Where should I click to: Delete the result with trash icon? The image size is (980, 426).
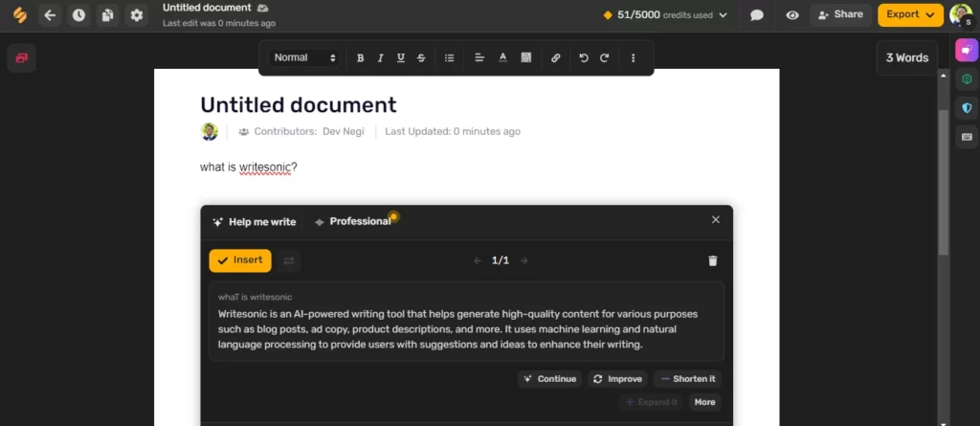pos(712,260)
